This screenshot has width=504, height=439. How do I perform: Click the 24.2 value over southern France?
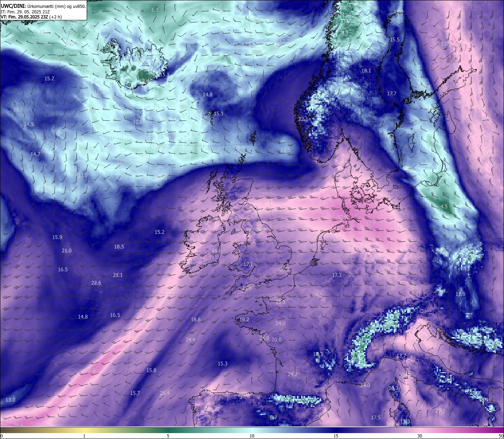[293, 374]
